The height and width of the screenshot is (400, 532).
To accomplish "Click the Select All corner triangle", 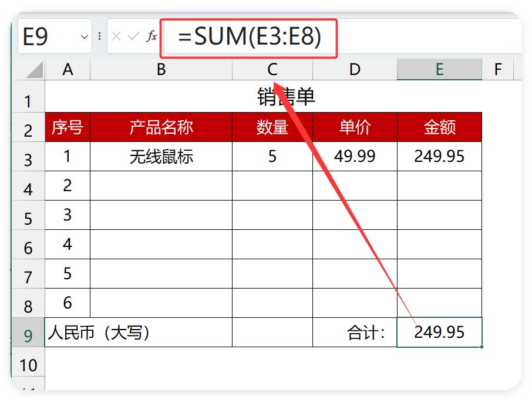I will click(x=35, y=69).
